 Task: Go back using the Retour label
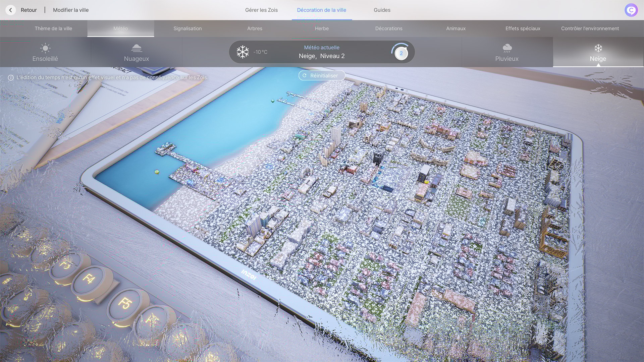[29, 10]
